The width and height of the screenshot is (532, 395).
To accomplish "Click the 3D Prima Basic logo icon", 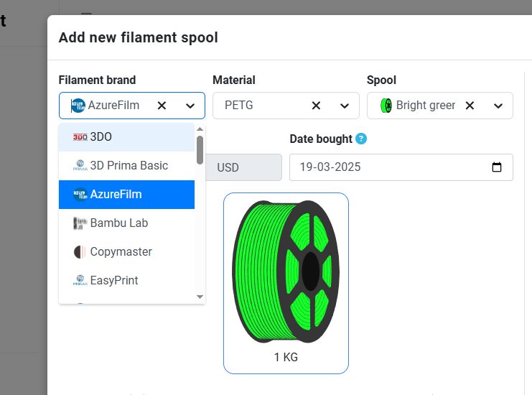I will [80, 165].
